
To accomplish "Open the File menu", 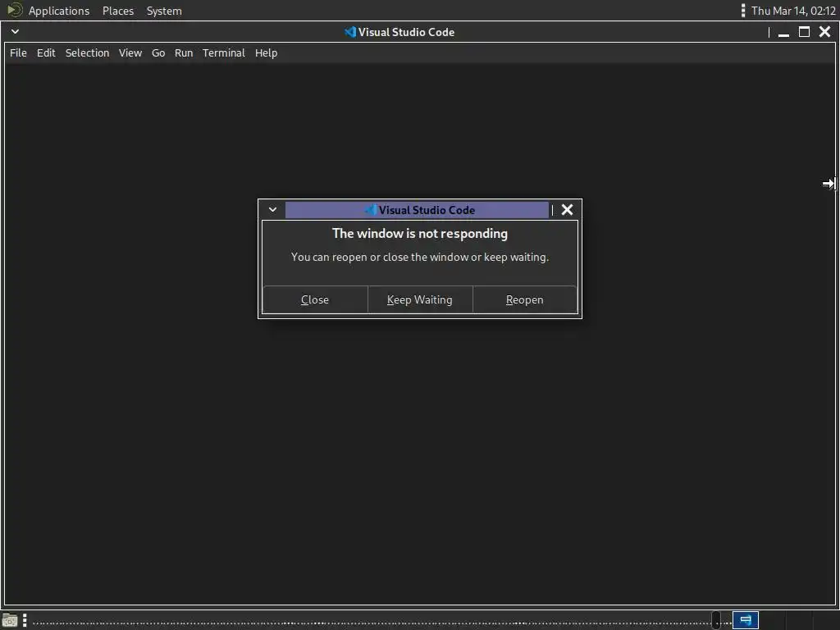I will (x=18, y=53).
